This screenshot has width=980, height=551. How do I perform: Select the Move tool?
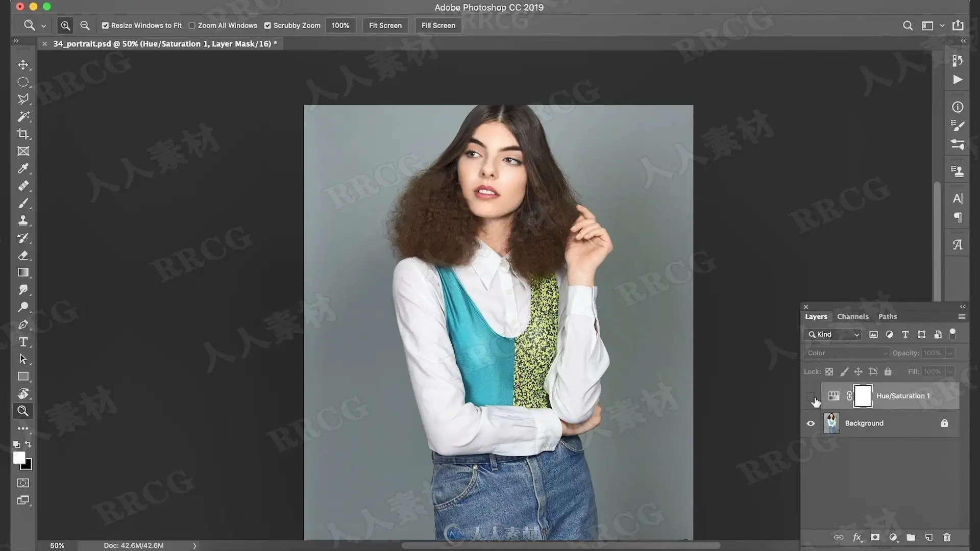23,65
